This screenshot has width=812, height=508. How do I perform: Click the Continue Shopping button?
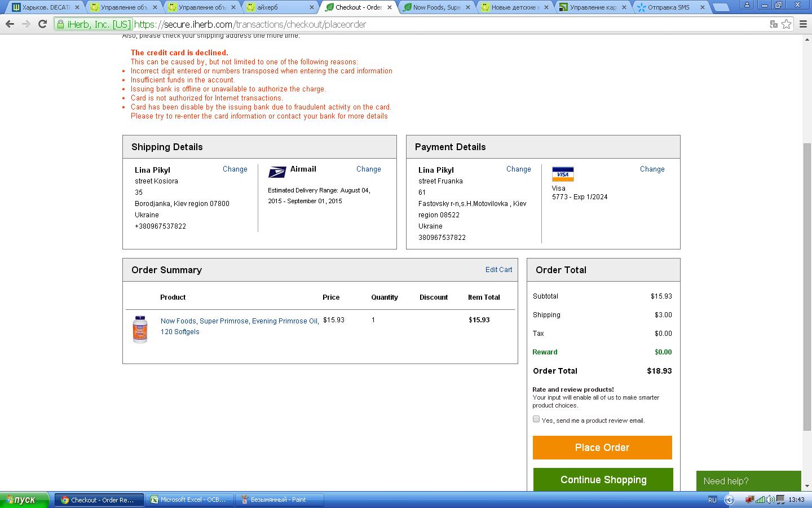(603, 479)
